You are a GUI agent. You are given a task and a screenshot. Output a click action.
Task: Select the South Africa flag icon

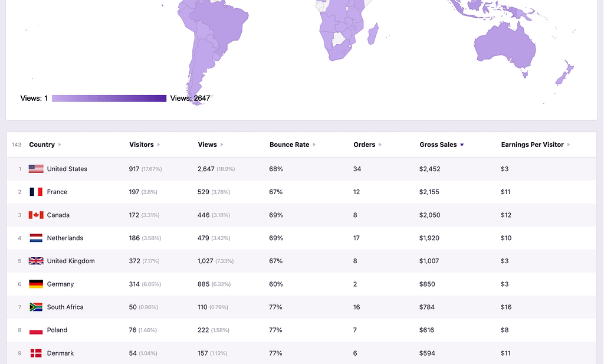pos(35,307)
